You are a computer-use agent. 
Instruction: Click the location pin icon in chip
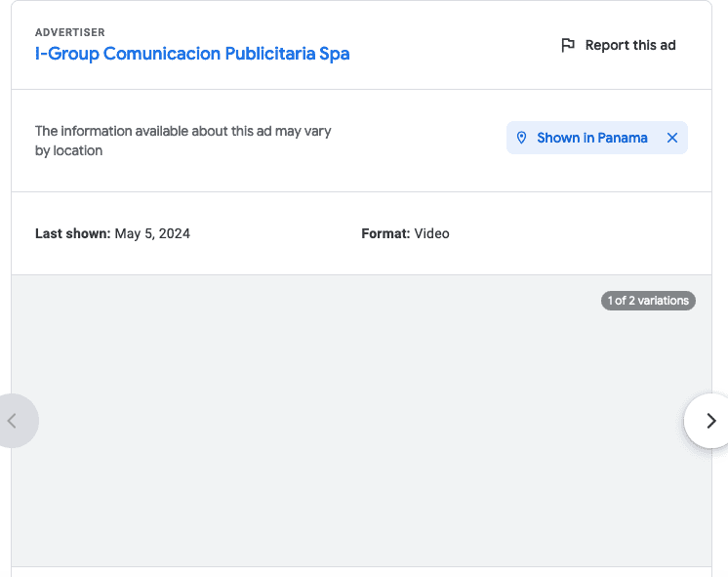tap(521, 138)
